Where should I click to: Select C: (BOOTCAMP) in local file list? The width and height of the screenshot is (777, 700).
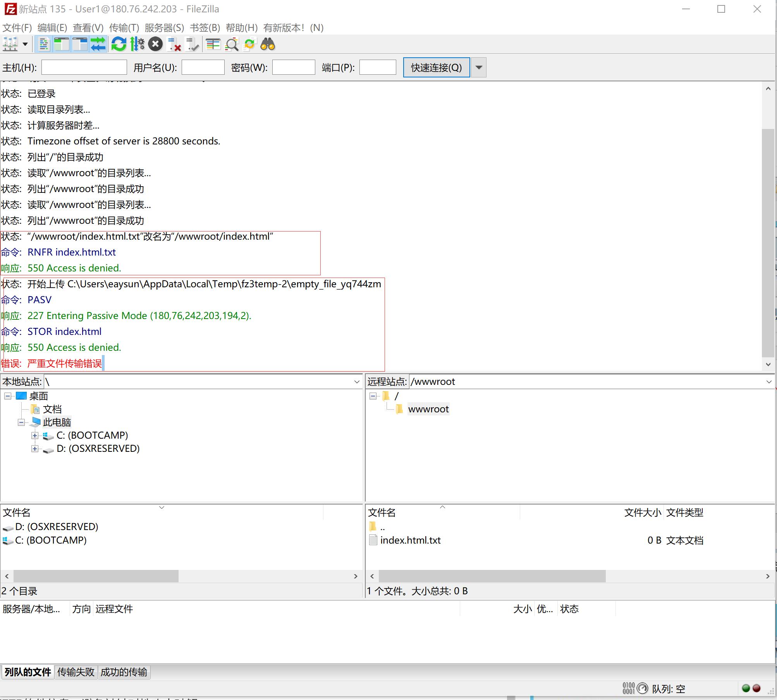click(x=51, y=540)
